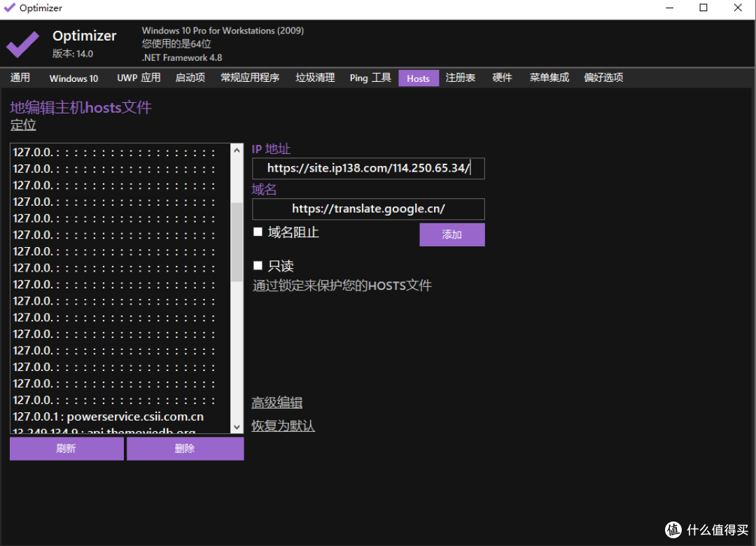Focus the 域名 input field
Screen dimensions: 756x546
368,209
